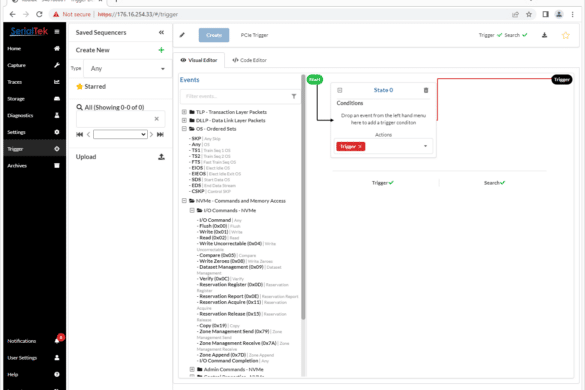Open the Capture section wrench icon
Viewport: 585px width, 390px height.
click(57, 65)
